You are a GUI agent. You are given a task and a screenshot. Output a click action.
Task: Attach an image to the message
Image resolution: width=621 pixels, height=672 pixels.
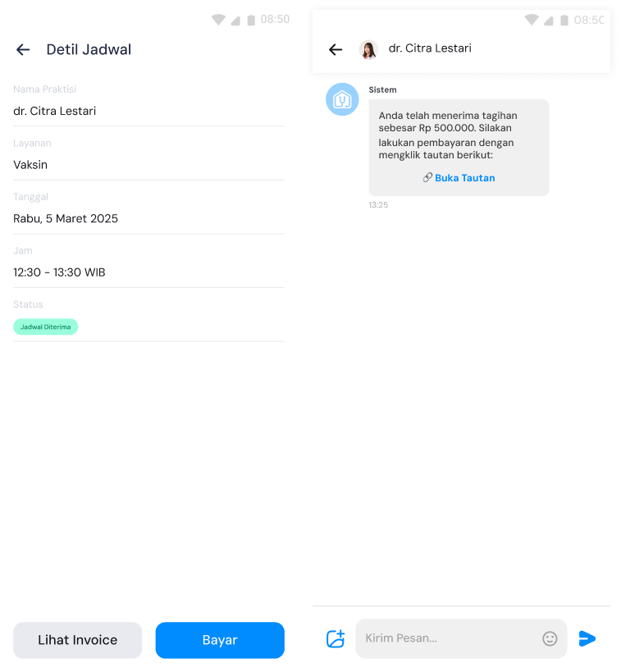pyautogui.click(x=336, y=638)
